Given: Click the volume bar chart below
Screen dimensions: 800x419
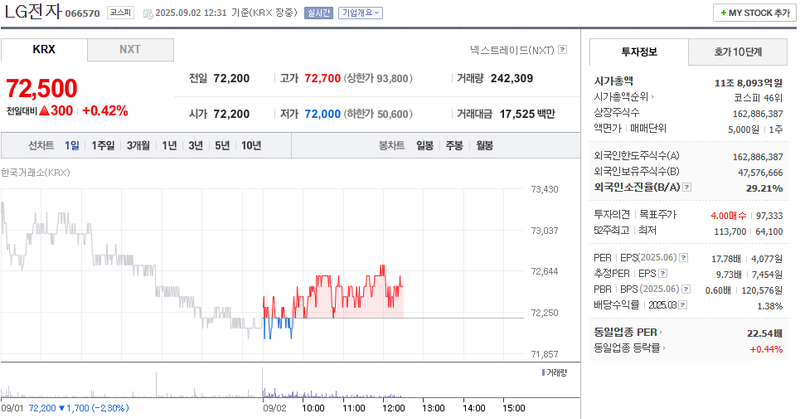Looking at the screenshot, I should (x=262, y=383).
